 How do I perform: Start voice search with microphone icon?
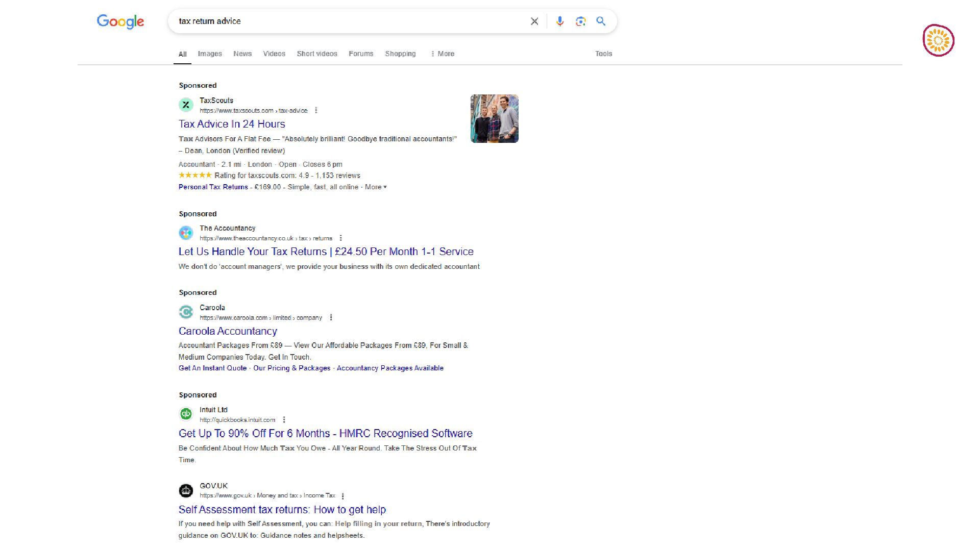560,21
